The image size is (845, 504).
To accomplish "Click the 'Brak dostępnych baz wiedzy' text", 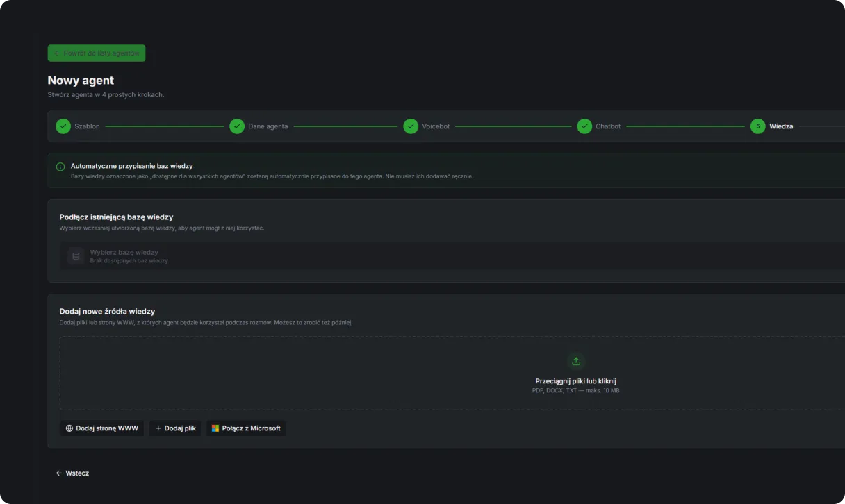I will click(x=129, y=261).
